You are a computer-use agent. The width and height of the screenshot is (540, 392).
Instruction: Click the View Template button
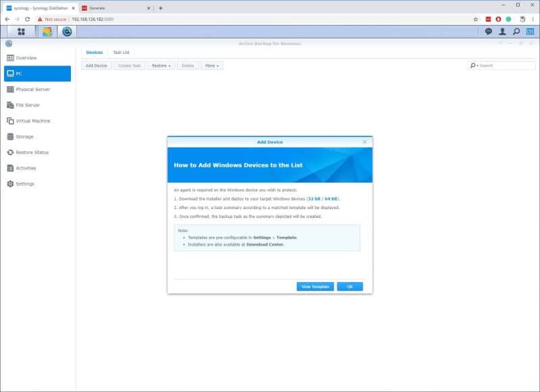tap(315, 287)
